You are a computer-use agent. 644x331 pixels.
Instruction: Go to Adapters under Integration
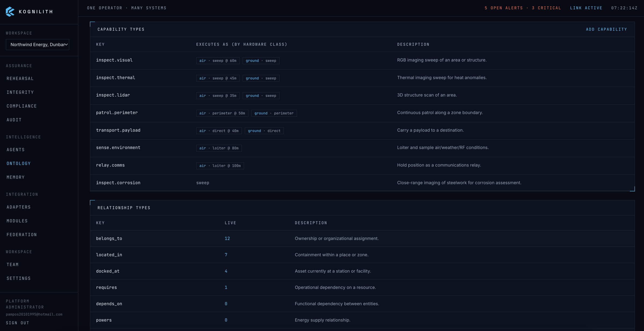pyautogui.click(x=19, y=207)
